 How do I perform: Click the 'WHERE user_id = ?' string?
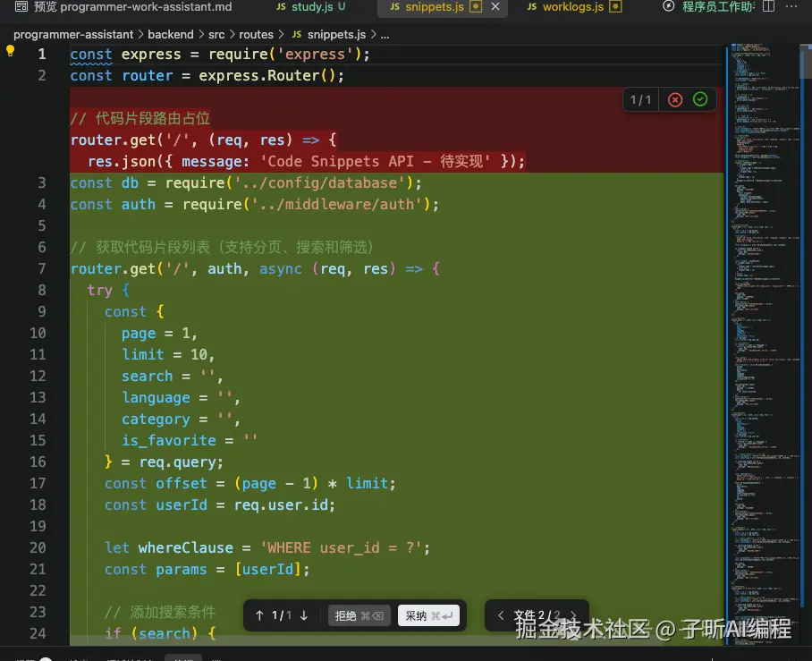pyautogui.click(x=342, y=547)
